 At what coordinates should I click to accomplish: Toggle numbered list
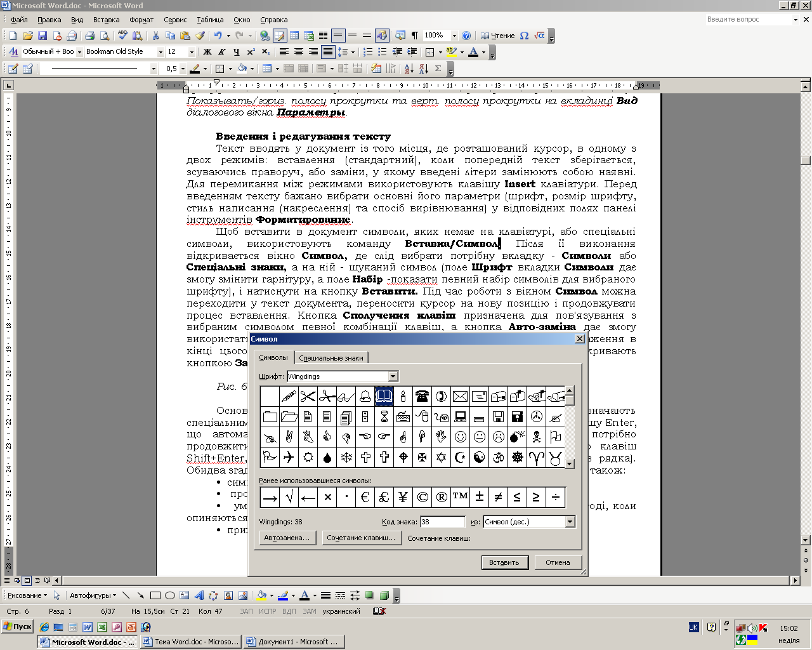point(367,52)
